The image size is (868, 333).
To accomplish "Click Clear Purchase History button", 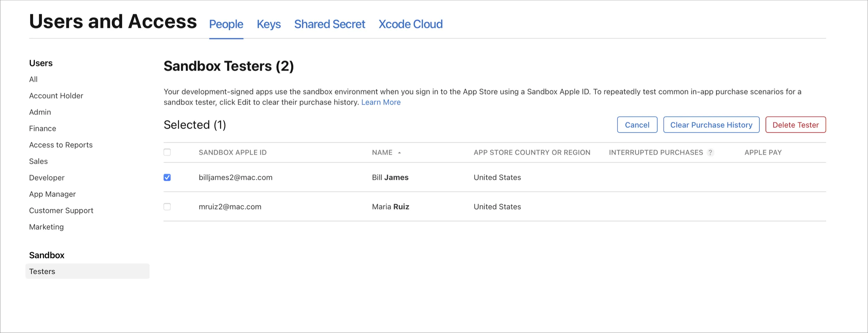I will click(711, 125).
